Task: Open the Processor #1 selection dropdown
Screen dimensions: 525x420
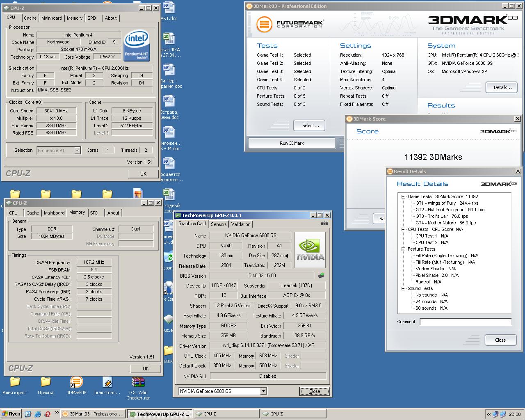Action: [x=77, y=151]
